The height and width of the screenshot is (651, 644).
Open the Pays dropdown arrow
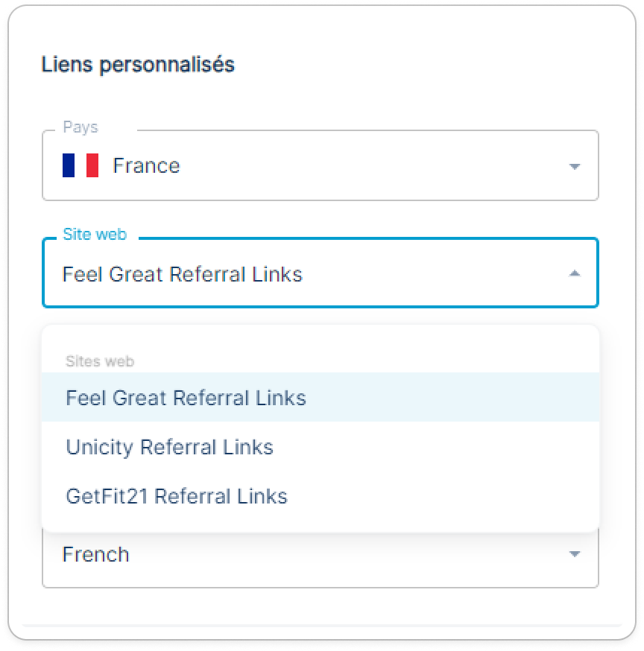pyautogui.click(x=574, y=166)
